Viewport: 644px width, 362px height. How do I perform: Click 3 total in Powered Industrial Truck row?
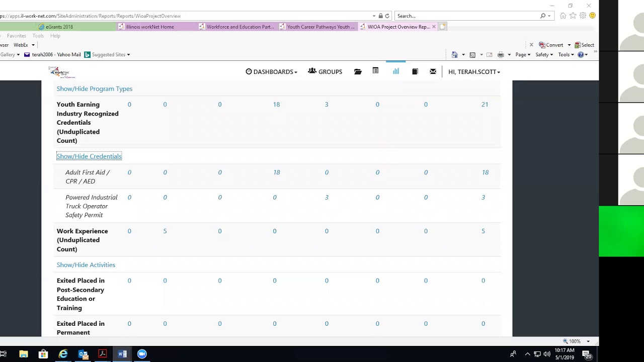coord(483,198)
